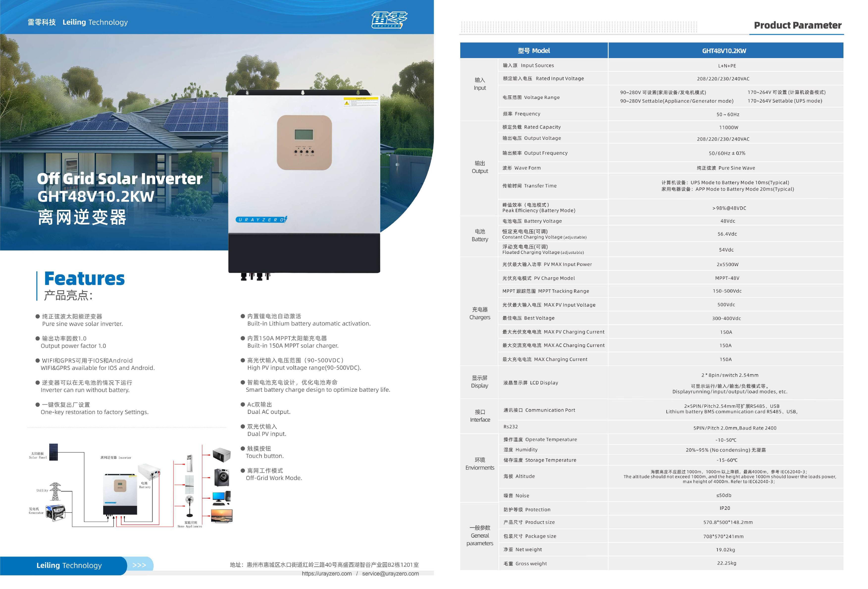This screenshot has width=868, height=589.
Task: Click the LCD screen on the inverter
Action: coord(304,134)
